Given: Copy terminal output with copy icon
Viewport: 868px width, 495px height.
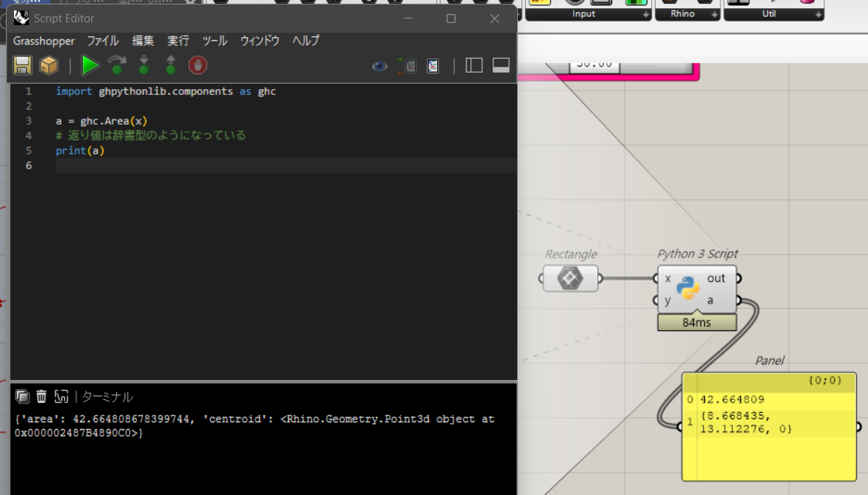Looking at the screenshot, I should coord(22,396).
